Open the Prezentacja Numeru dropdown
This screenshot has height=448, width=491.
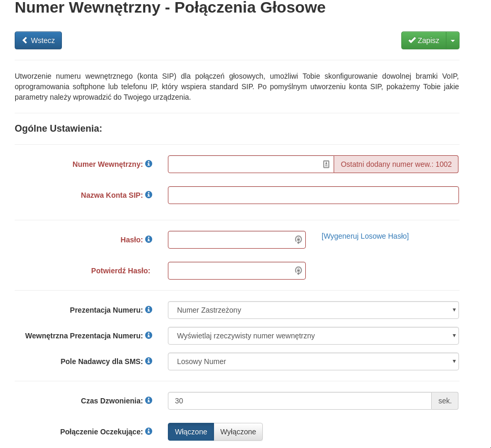(313, 310)
